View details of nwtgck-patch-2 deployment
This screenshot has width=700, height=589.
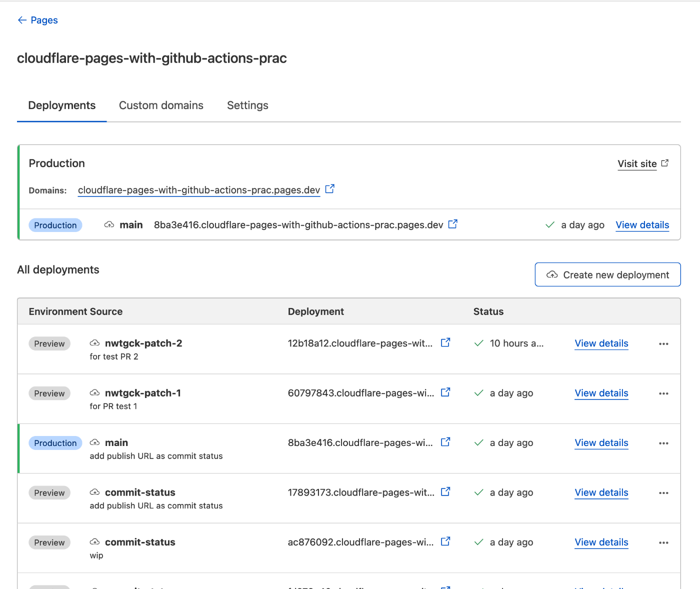601,343
